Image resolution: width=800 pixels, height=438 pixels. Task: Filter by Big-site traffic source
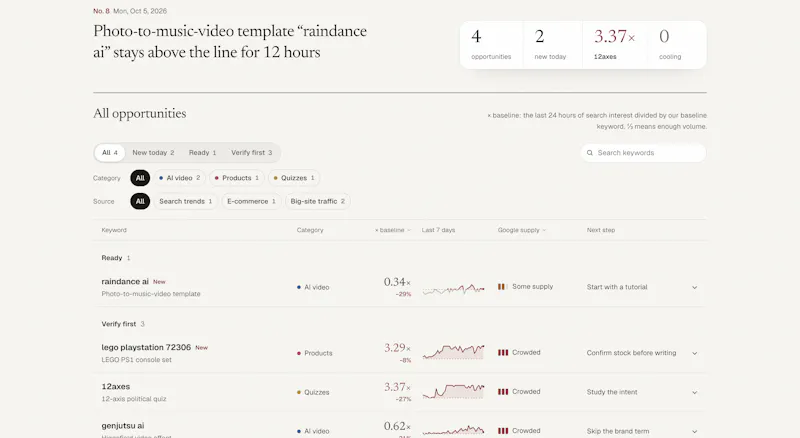pos(318,202)
